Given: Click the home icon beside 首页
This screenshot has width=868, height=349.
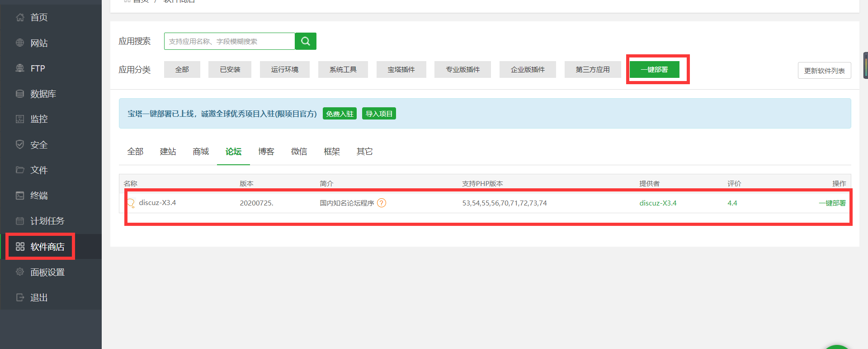Looking at the screenshot, I should coord(20,17).
